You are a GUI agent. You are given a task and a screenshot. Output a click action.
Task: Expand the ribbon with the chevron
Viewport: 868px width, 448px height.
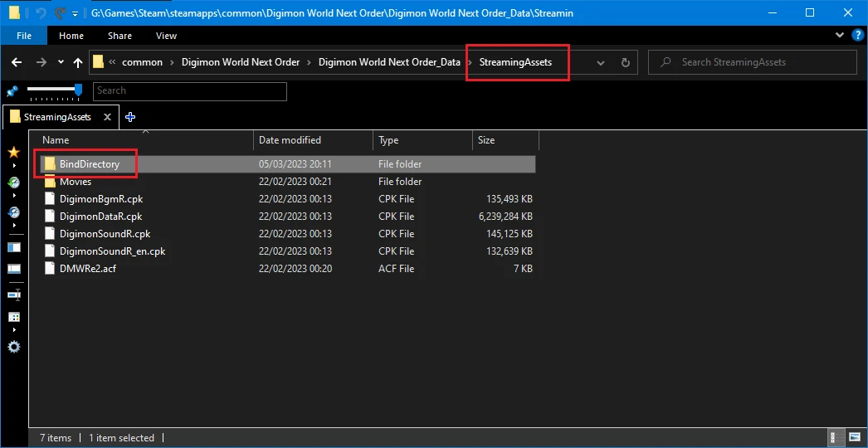839,35
